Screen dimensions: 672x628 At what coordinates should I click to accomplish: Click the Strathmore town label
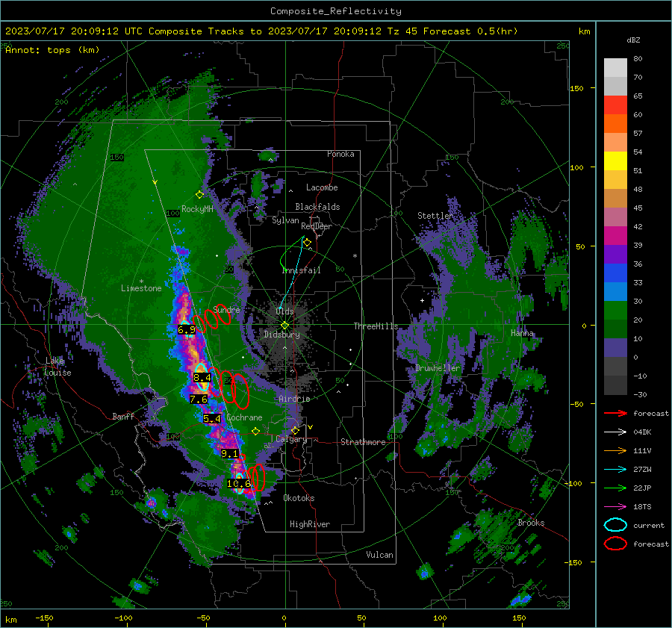tap(363, 442)
